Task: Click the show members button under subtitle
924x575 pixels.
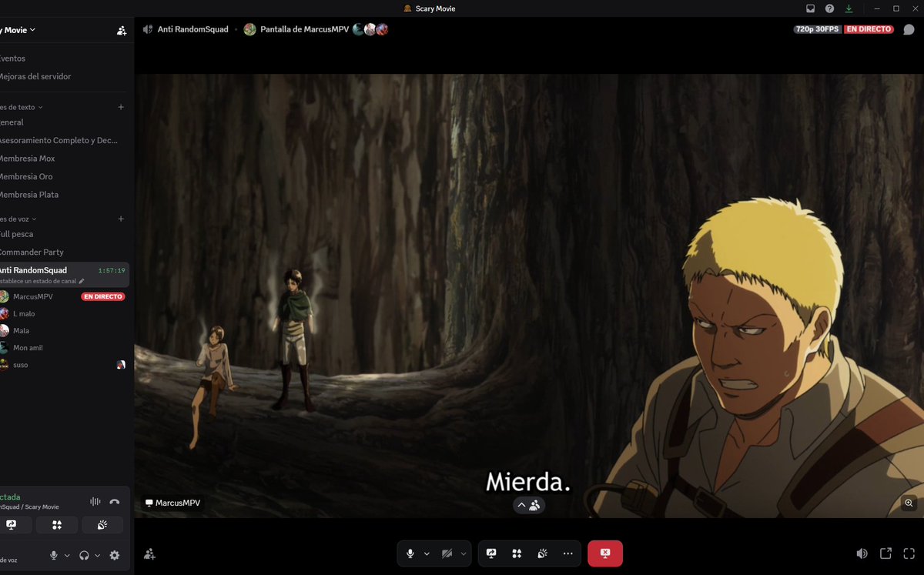Action: click(528, 505)
